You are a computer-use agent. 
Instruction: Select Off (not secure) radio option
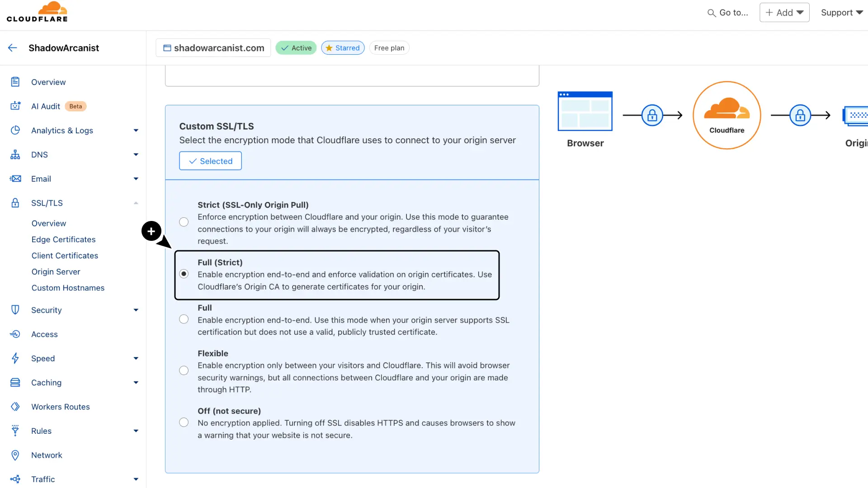tap(184, 422)
